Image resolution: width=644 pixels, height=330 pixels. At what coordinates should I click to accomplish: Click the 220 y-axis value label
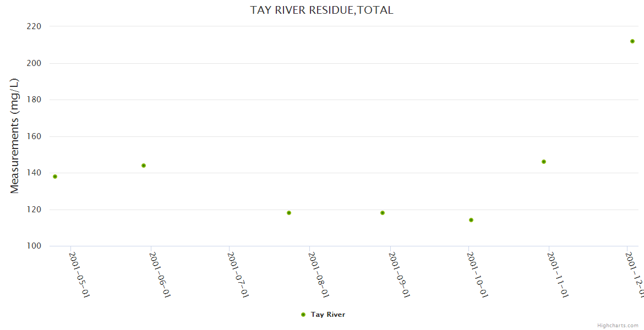tap(34, 26)
